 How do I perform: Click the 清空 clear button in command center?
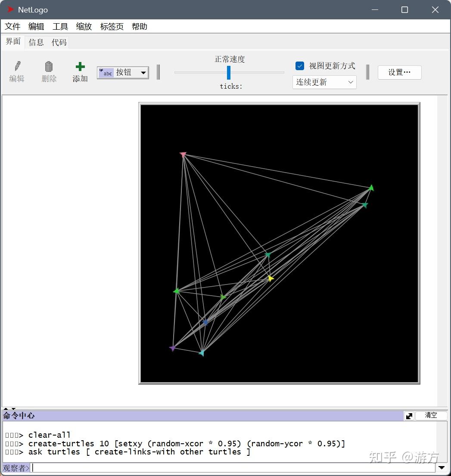point(431,415)
